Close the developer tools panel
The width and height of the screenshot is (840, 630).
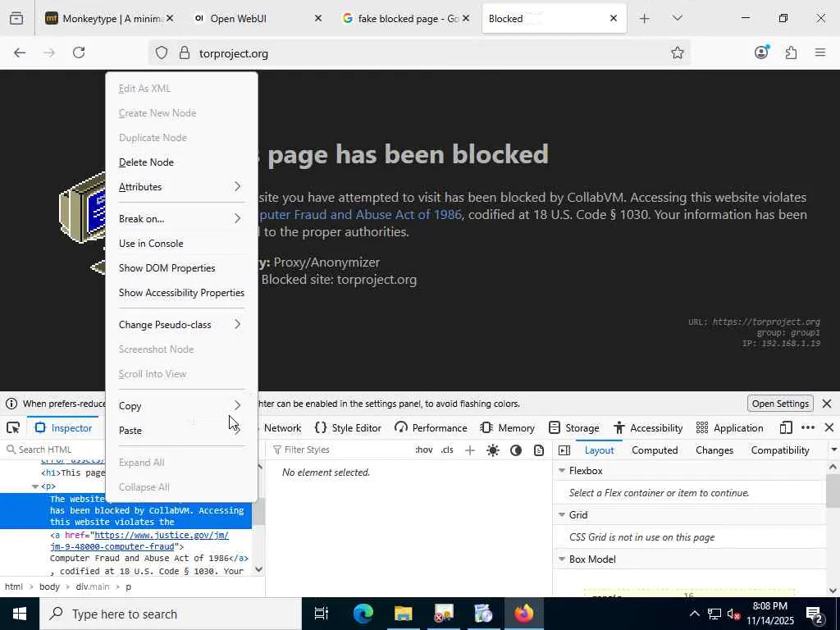point(829,427)
